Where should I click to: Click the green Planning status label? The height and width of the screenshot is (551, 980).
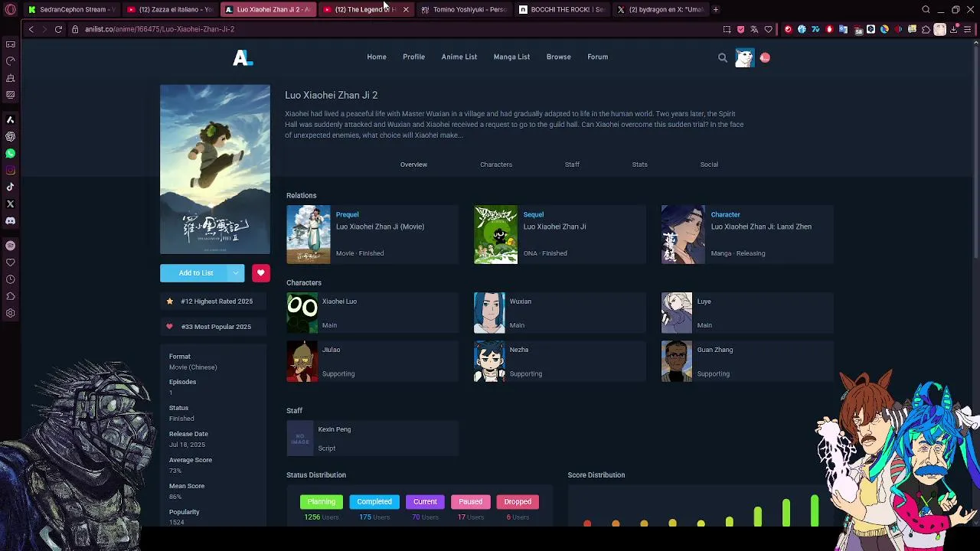click(322, 502)
